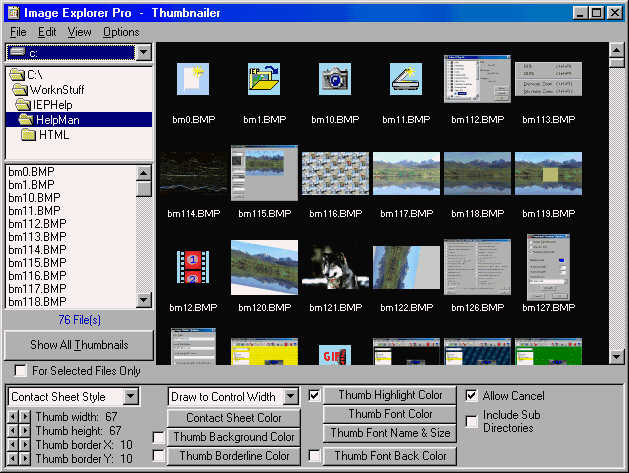Click the bm11.BMP scanner icon thumbnail
The image size is (629, 473).
pyautogui.click(x=406, y=79)
